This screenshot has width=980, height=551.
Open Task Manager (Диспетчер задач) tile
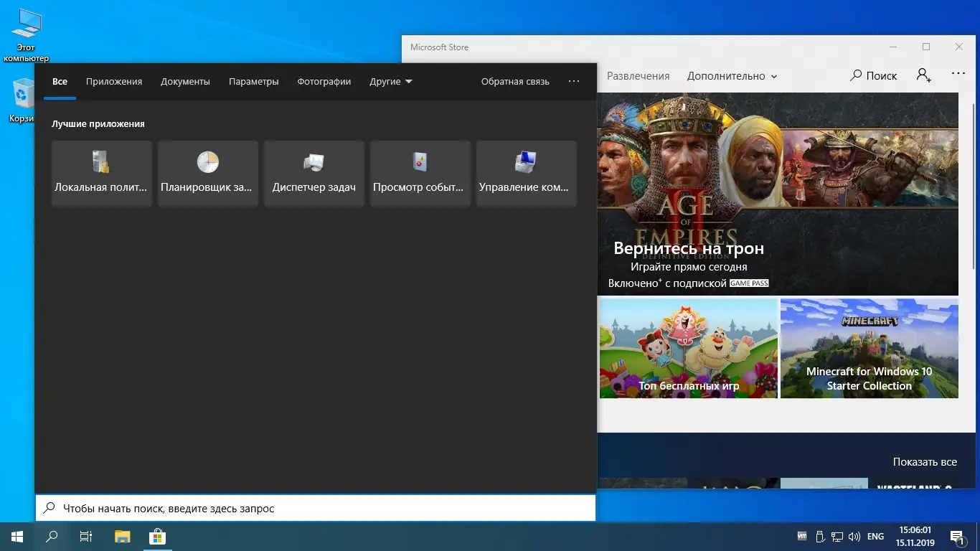314,173
